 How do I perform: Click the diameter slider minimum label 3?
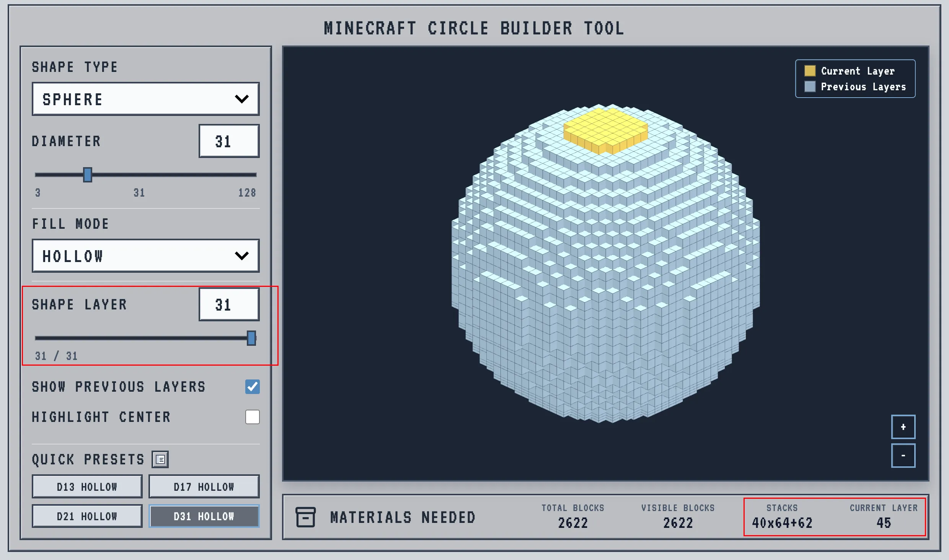[x=38, y=193]
